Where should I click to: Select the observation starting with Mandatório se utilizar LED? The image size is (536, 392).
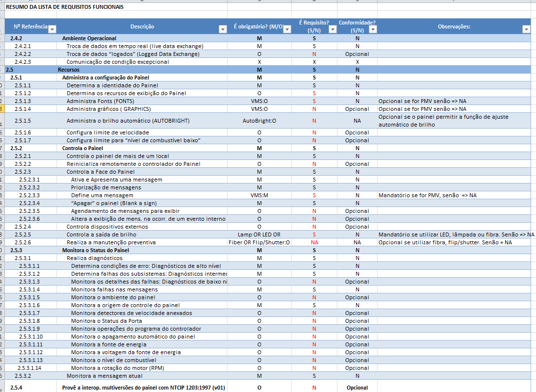[455, 235]
